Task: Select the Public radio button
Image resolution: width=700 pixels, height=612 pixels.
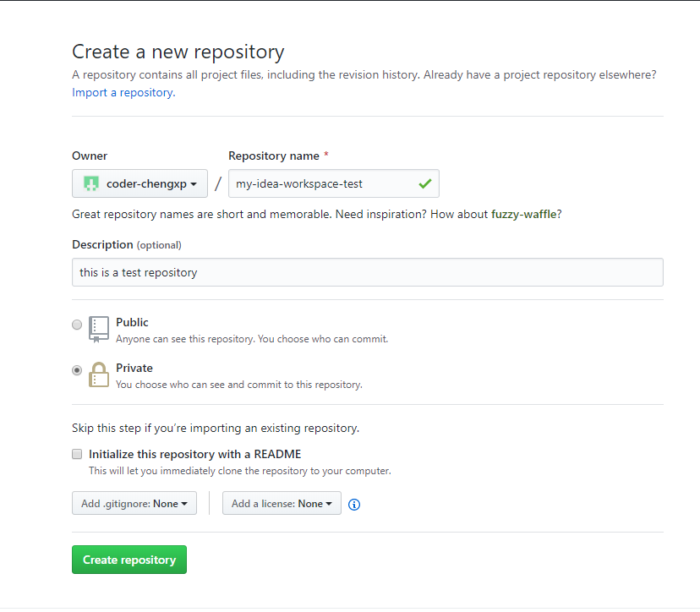Action: (x=77, y=325)
